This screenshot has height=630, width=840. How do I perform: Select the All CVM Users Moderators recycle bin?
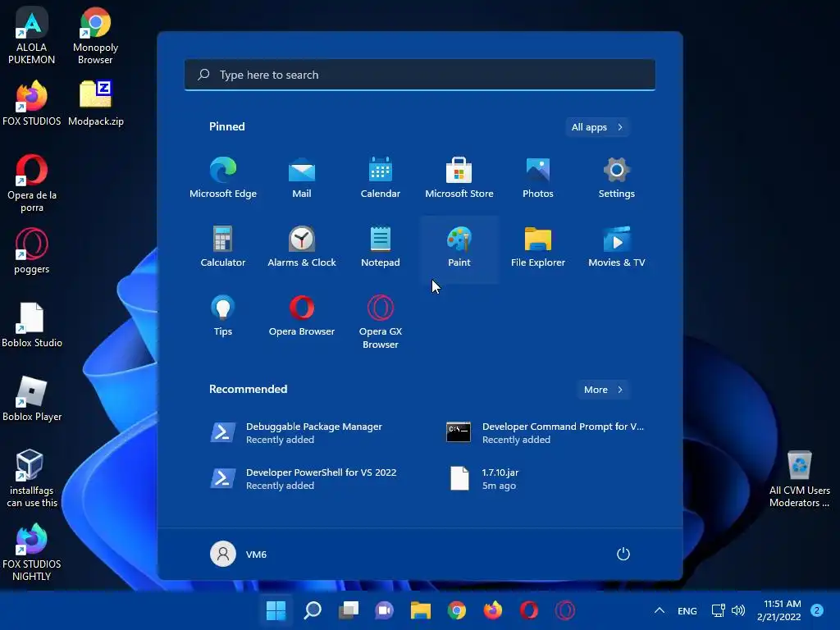[799, 478]
